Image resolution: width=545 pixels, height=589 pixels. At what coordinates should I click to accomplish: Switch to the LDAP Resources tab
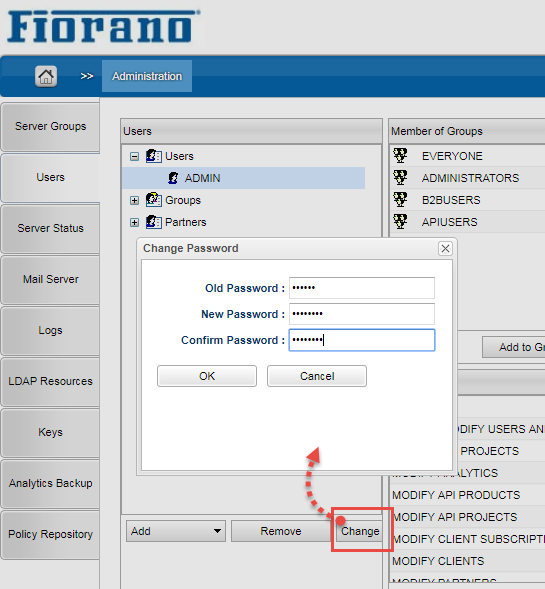[x=50, y=381]
